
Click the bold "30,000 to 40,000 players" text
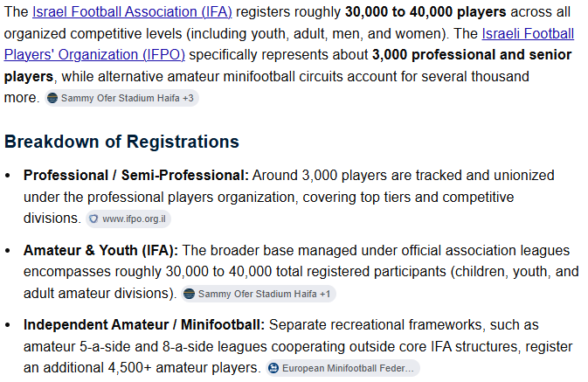point(425,12)
